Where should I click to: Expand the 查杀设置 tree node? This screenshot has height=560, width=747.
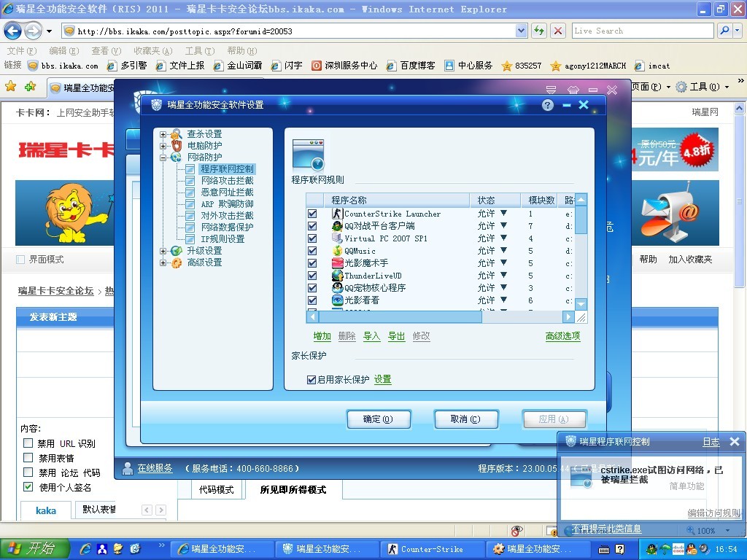tap(163, 134)
